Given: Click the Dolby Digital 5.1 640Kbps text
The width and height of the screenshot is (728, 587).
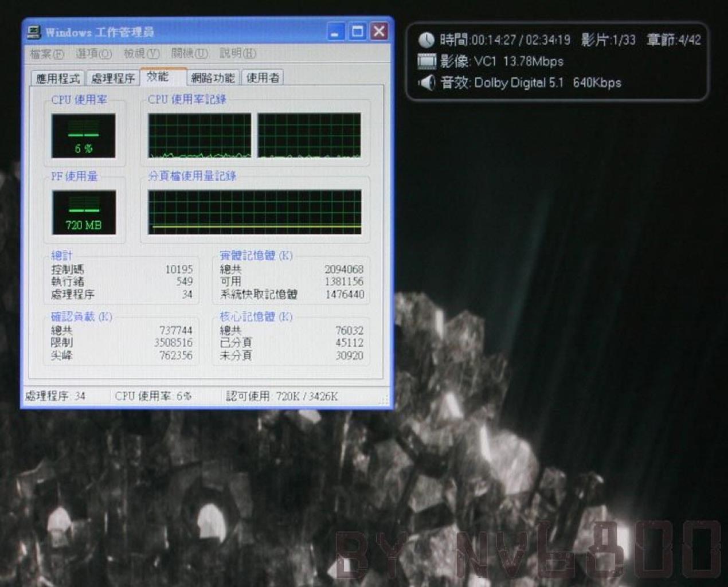Looking at the screenshot, I should 547,83.
